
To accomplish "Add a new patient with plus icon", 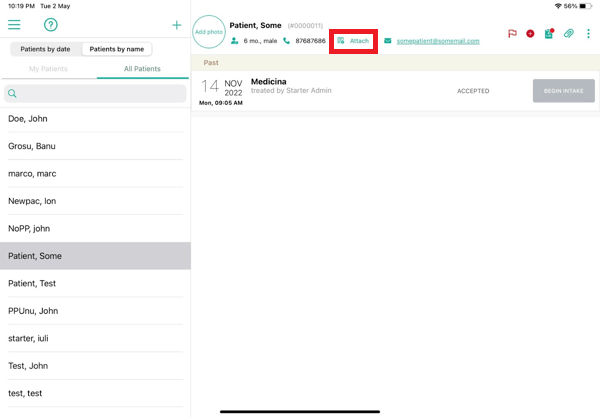I will (177, 25).
